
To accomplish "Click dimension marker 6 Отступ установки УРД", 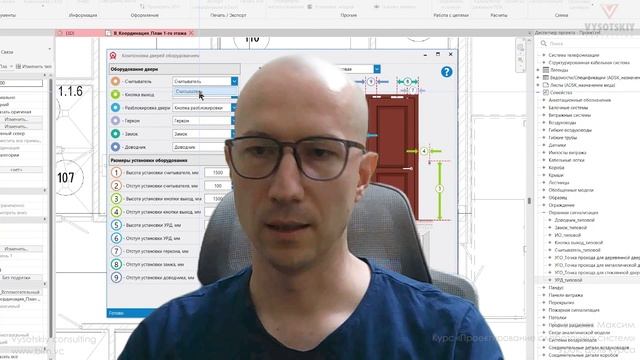I will (116, 238).
